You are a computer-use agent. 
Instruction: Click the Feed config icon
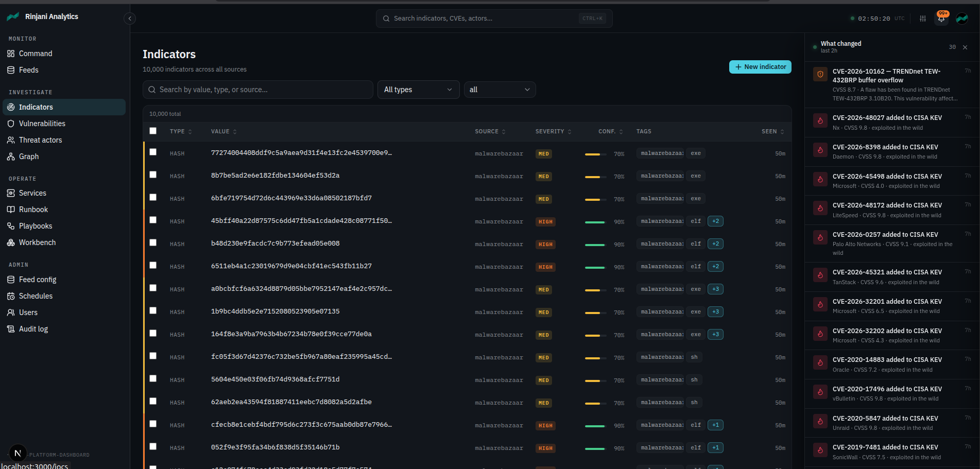pyautogui.click(x=11, y=280)
